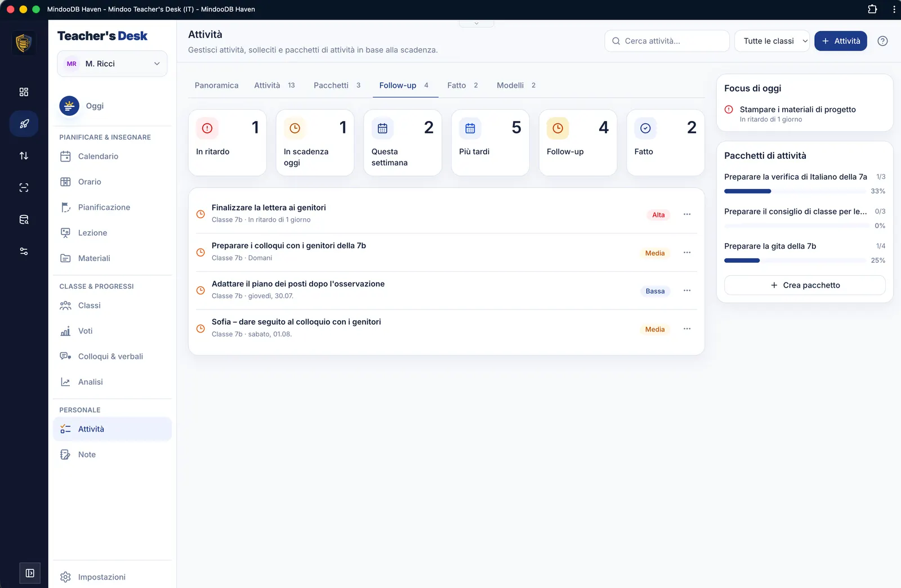The image size is (901, 588).
Task: Switch to the Attività 13 tab
Action: [x=274, y=86]
